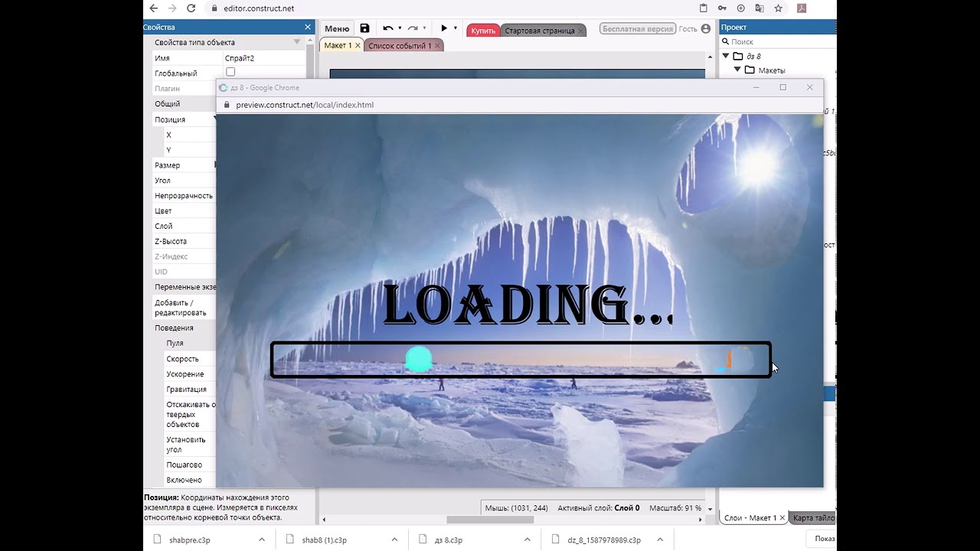980x551 pixels.
Task: Click the Undo arrow icon
Action: (388, 28)
